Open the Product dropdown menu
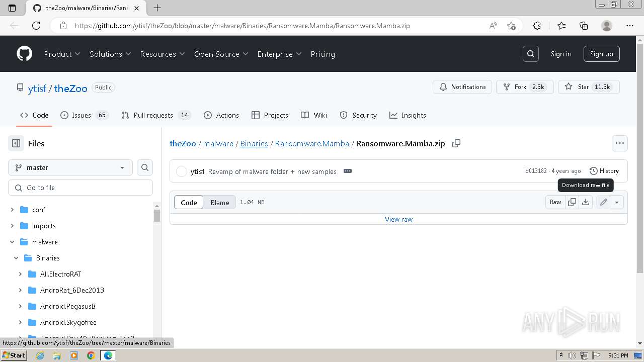Screen dimensions: 644x362 62,54
